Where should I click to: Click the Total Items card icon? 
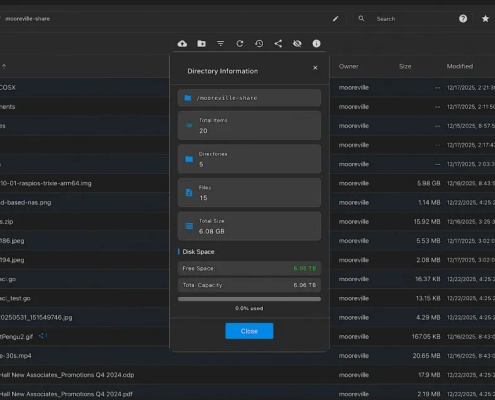(x=189, y=126)
